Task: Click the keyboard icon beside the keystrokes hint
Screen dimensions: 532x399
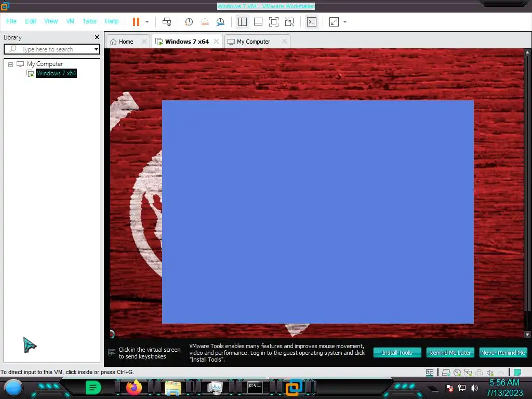Action: coord(111,353)
